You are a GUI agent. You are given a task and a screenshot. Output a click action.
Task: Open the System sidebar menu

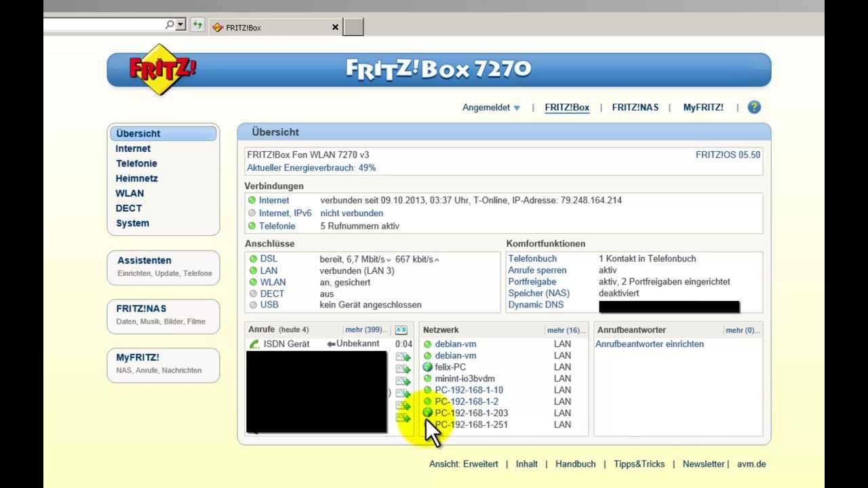click(x=132, y=223)
